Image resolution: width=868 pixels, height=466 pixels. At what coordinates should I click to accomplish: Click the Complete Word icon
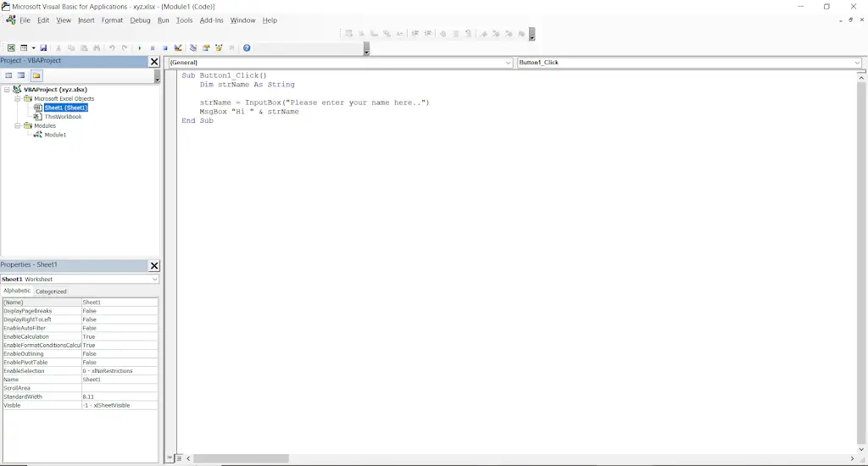coord(400,34)
